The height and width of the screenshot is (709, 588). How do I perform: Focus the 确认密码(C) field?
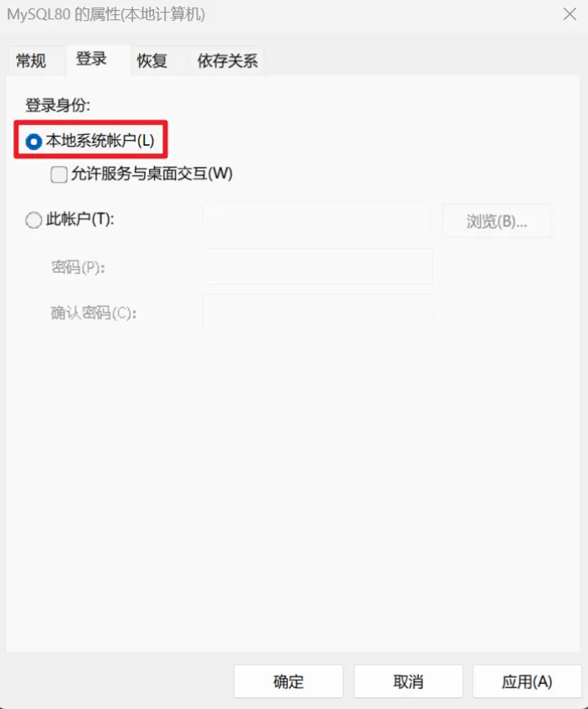pos(317,313)
